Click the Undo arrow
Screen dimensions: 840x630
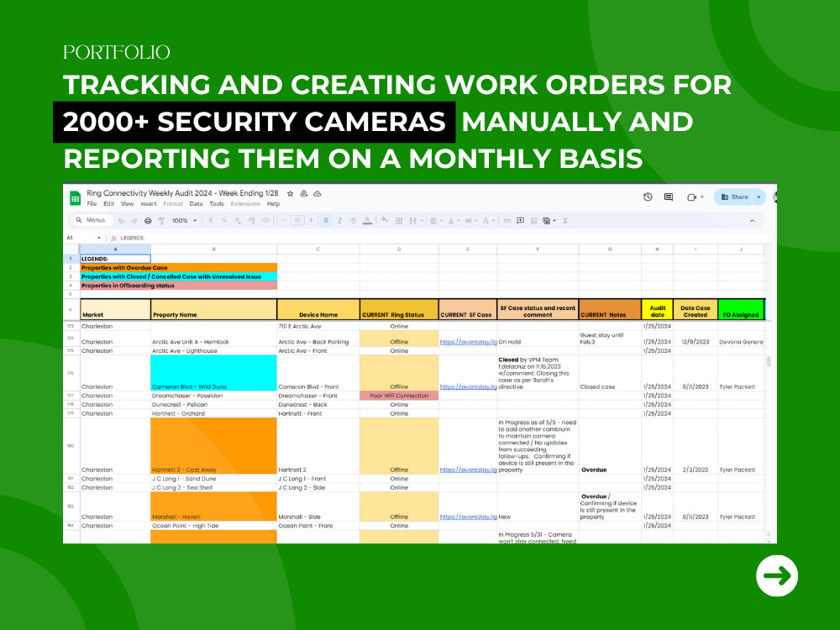click(121, 221)
